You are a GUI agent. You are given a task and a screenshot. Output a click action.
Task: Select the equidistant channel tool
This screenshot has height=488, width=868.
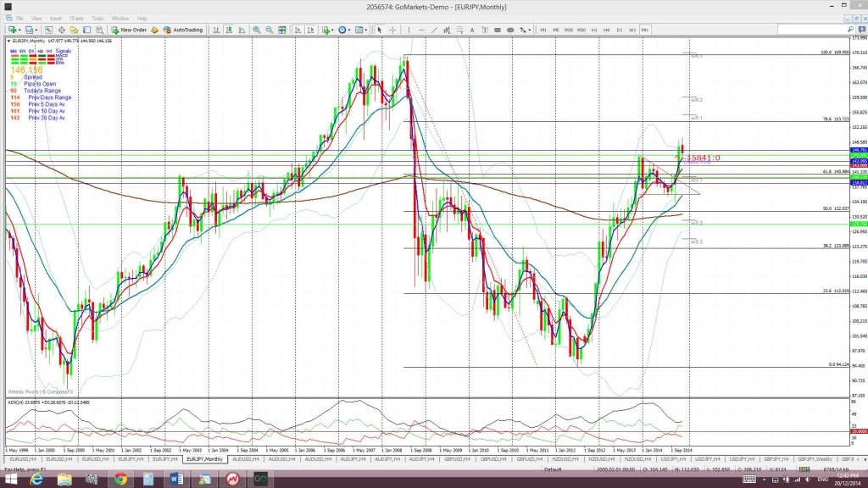447,30
